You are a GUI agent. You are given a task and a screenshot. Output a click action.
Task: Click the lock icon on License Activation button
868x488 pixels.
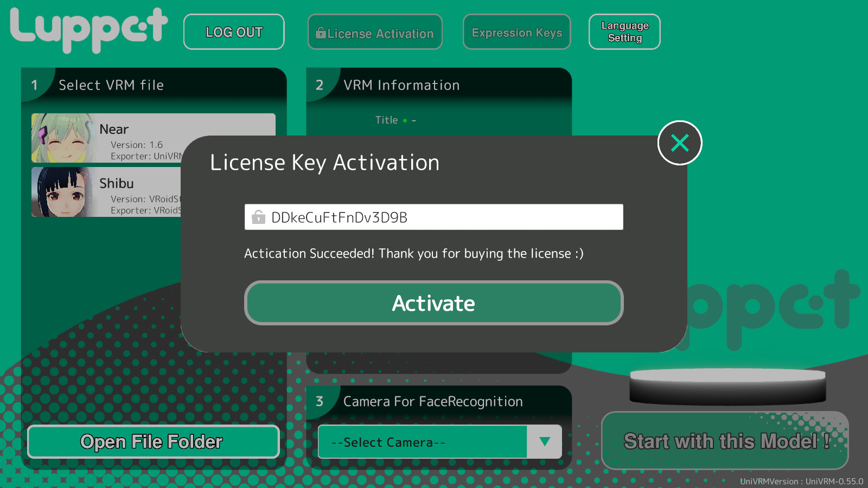click(321, 33)
